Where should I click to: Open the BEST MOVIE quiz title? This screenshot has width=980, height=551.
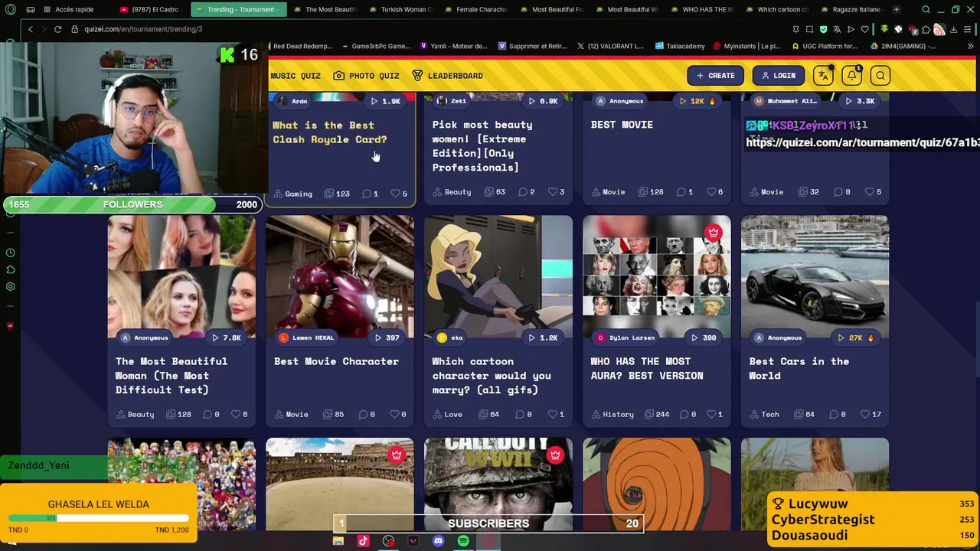622,125
